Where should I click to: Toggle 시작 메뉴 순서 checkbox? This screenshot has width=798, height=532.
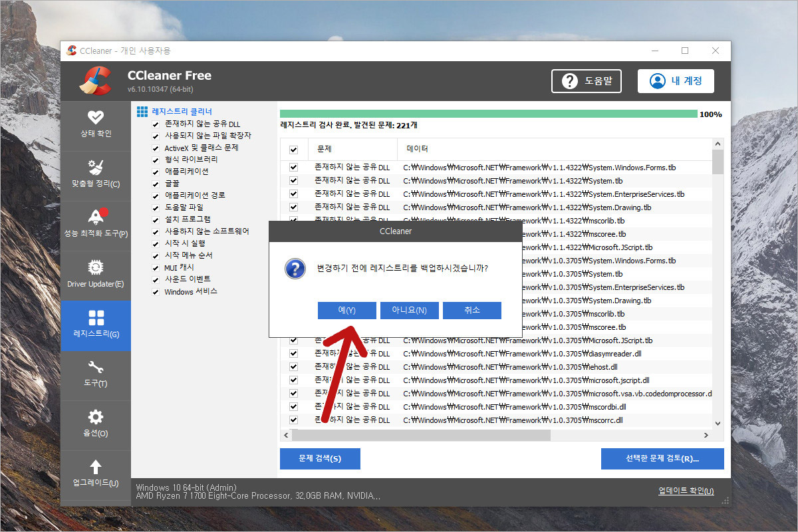pos(155,255)
